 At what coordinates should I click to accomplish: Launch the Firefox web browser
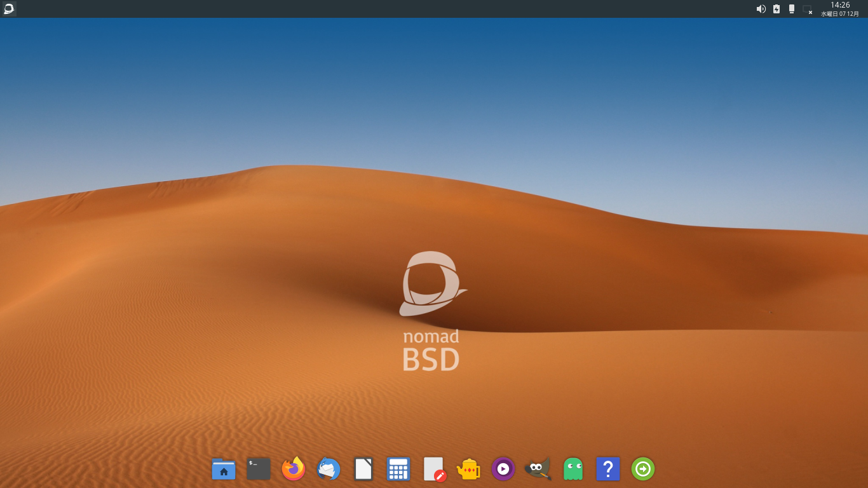point(294,469)
